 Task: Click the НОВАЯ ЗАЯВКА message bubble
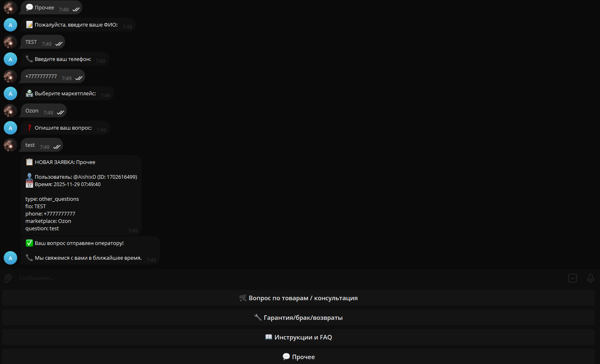pos(81,195)
